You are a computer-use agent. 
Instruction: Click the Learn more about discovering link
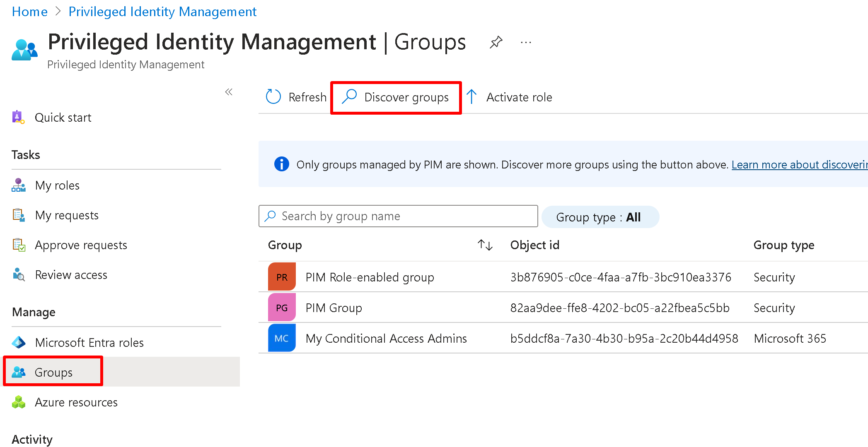(799, 165)
